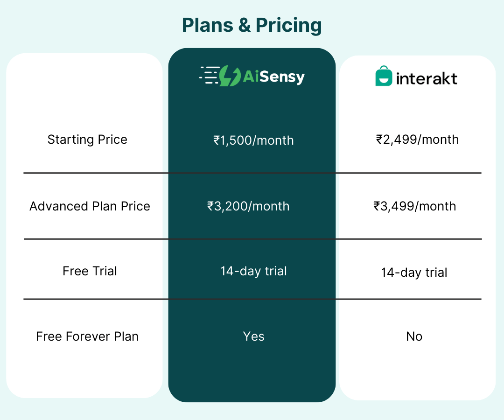The width and height of the screenshot is (504, 420).
Task: Click the rupee symbol in AiSensy's ₹1,500 price
Action: coord(216,140)
